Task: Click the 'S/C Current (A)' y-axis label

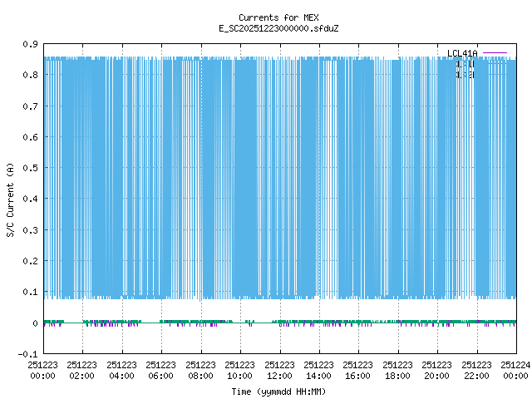Action: [10, 199]
